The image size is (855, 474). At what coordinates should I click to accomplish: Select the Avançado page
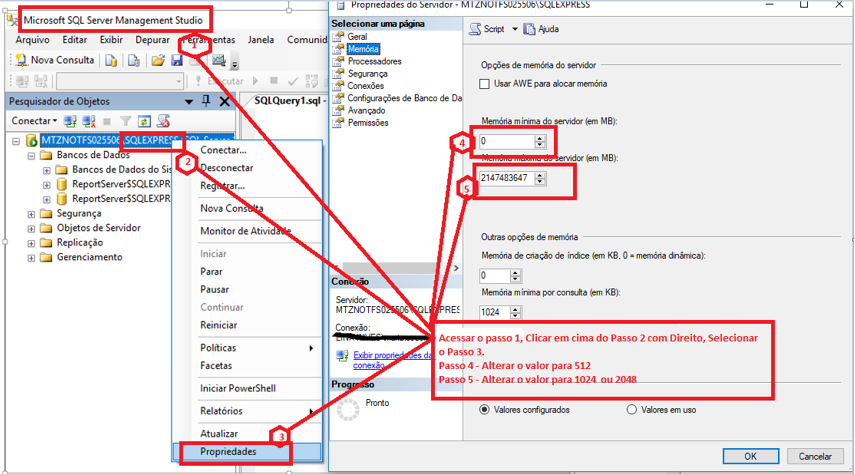[x=366, y=111]
